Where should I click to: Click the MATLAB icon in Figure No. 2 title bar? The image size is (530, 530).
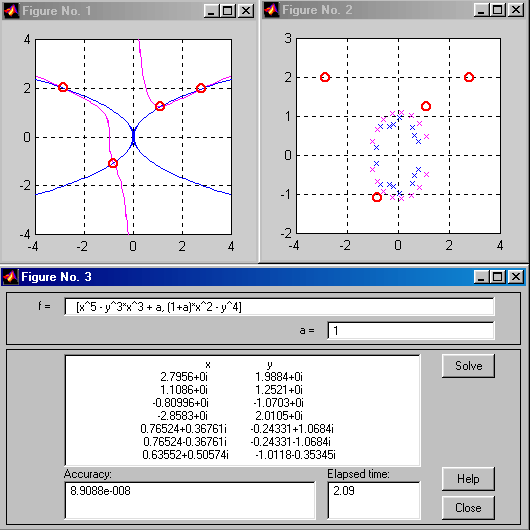(271, 10)
